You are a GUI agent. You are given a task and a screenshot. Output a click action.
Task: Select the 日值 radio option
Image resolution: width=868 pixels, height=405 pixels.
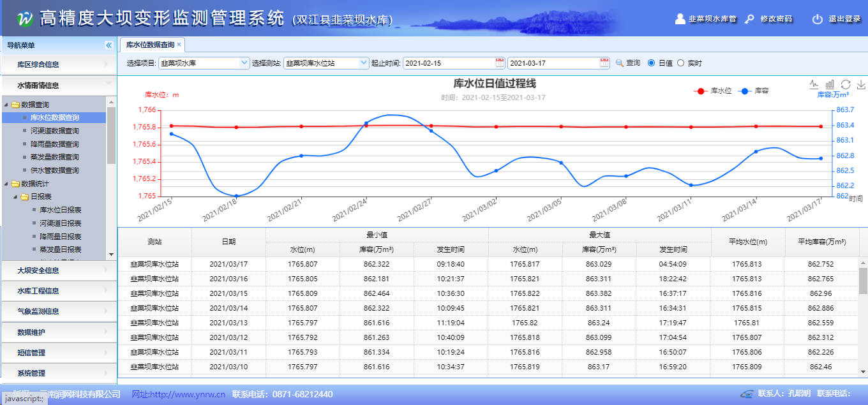(651, 63)
